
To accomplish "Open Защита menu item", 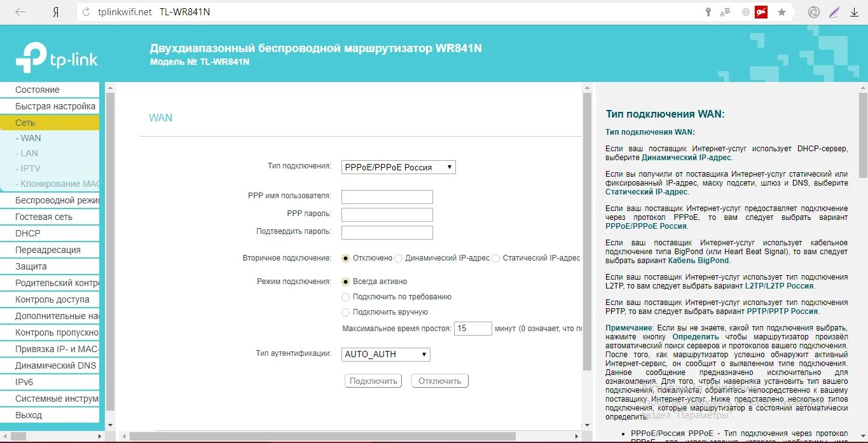I will [50, 266].
